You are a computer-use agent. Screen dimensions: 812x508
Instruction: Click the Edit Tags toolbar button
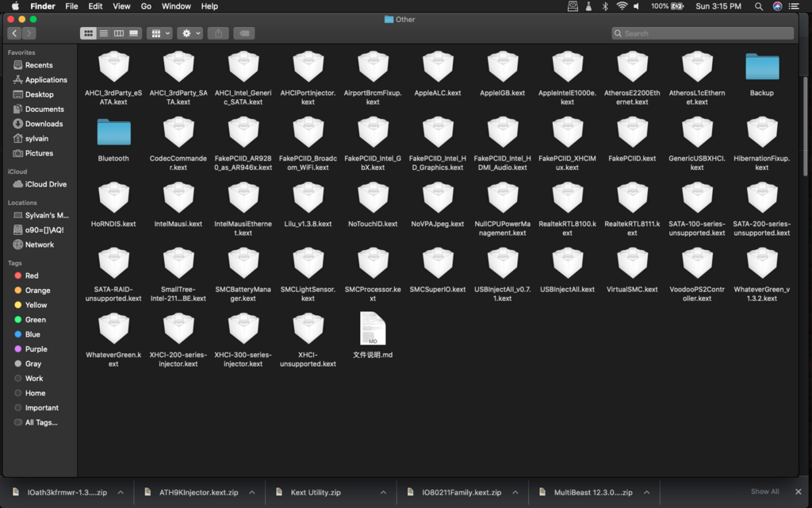[x=244, y=33]
